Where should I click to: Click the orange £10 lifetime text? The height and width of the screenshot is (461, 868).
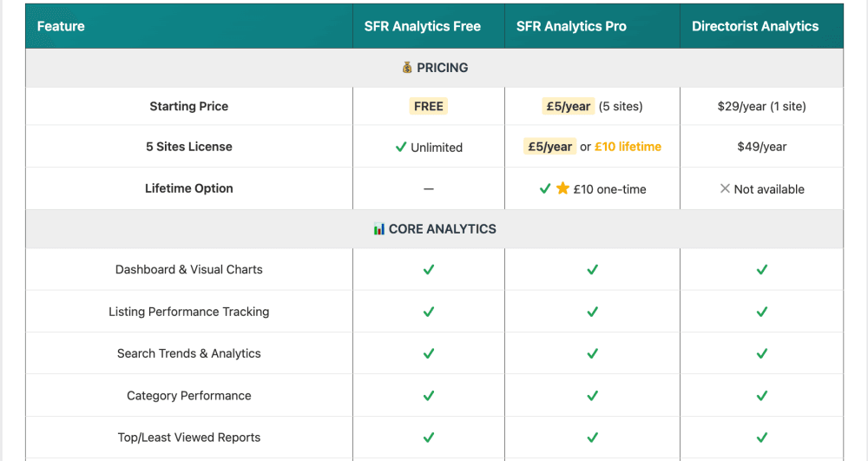[x=628, y=147]
